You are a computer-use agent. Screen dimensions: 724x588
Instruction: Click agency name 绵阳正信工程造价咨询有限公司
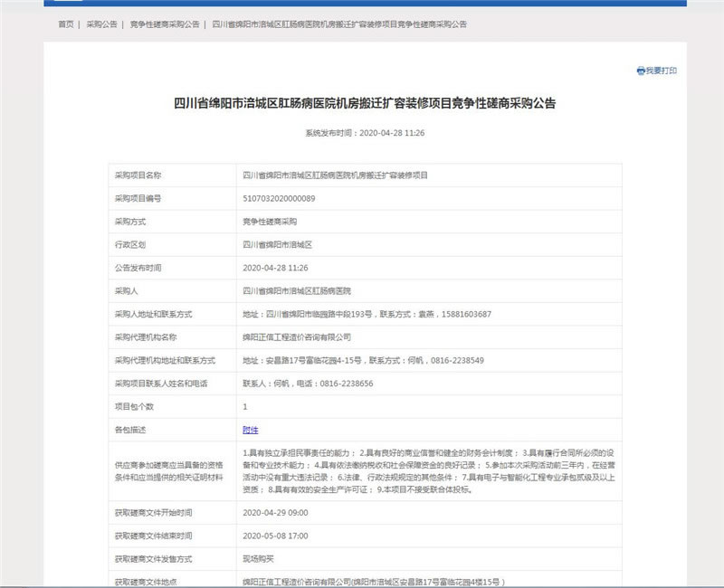click(x=297, y=337)
